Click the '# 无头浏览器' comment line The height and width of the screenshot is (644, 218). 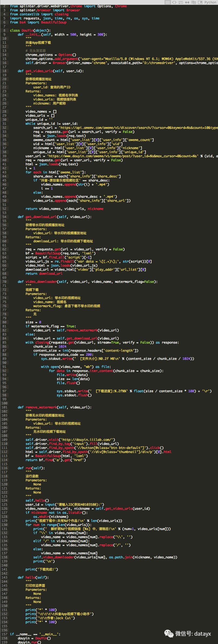[36, 51]
